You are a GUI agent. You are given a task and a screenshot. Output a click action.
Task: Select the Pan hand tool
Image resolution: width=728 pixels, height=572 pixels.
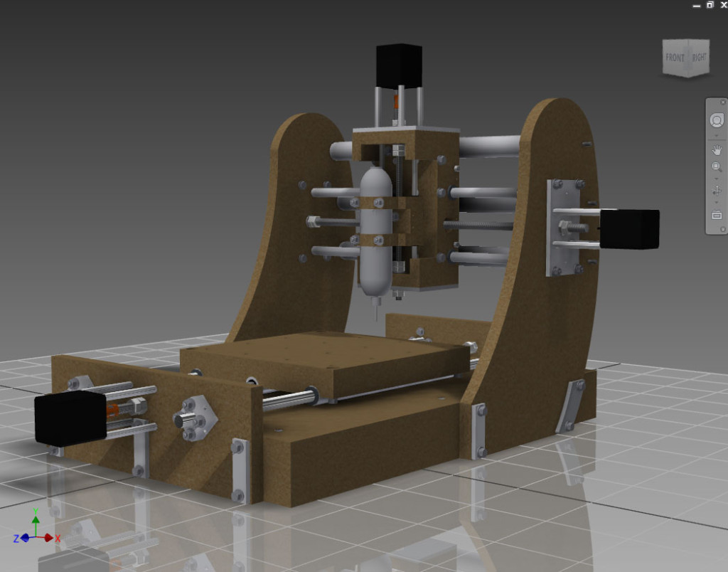click(717, 150)
